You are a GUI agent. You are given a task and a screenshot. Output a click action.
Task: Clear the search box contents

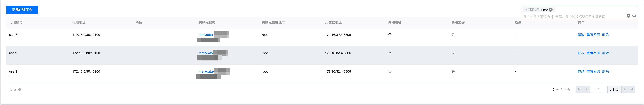click(x=628, y=16)
